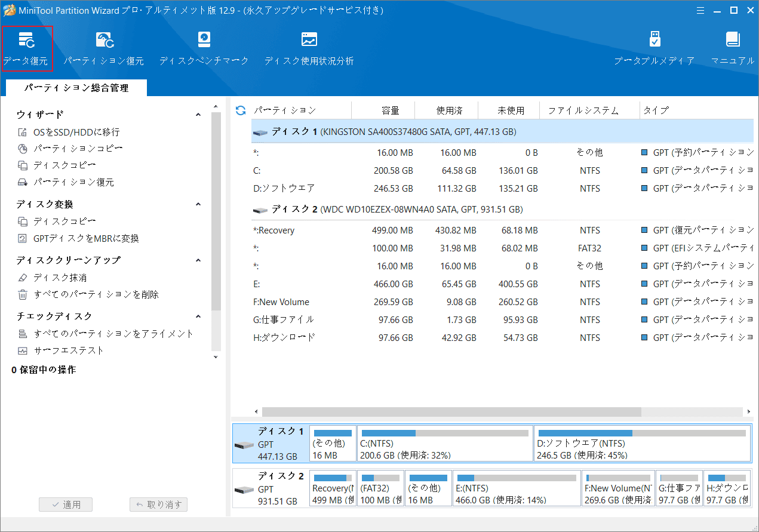Viewport: 759px width, 532px height.
Task: Select the H:ダウンロード row
Action: 502,338
